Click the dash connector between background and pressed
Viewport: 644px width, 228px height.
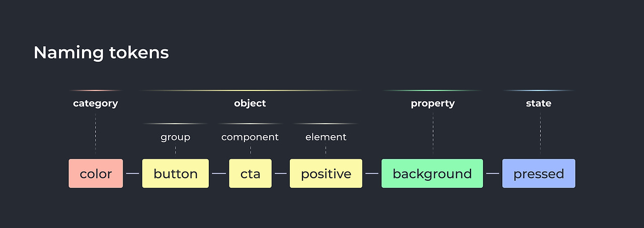coord(493,174)
